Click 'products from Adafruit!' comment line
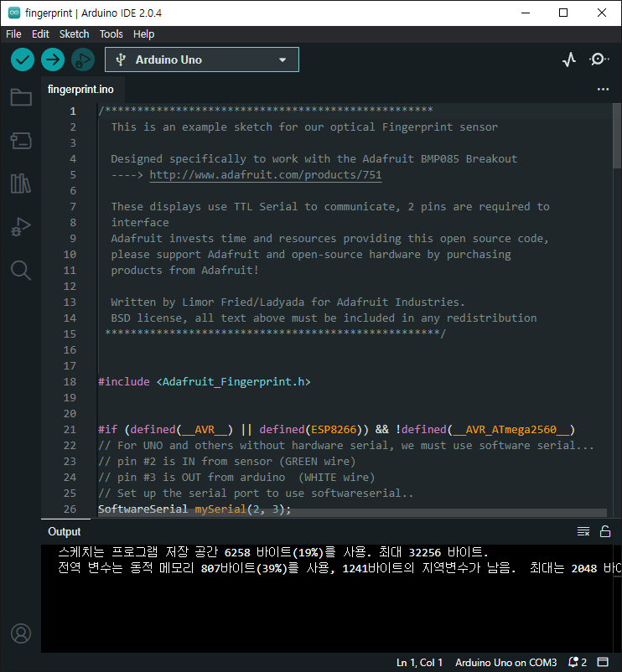The width and height of the screenshot is (622, 672). tap(184, 271)
